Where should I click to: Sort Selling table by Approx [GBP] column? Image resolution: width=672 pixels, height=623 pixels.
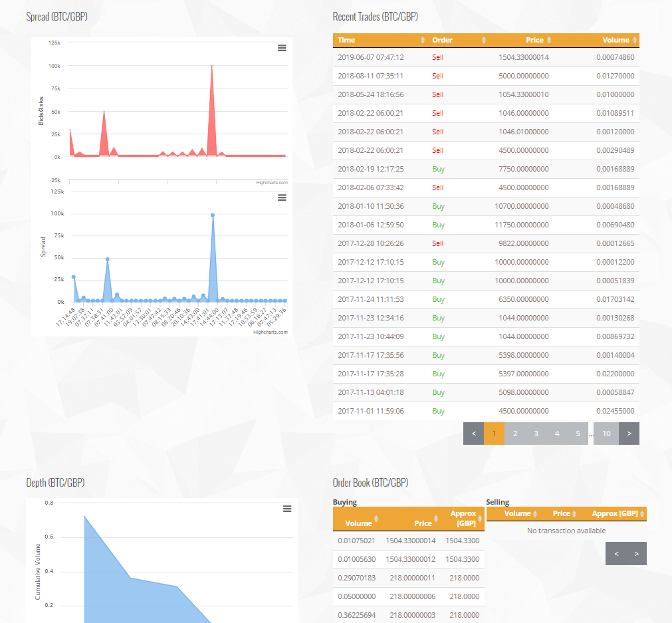615,513
